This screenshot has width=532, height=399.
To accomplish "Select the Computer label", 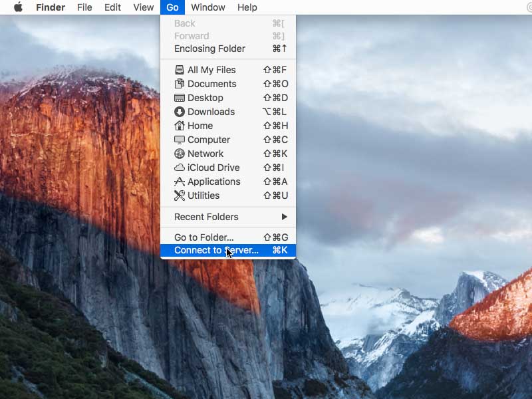I will point(209,140).
